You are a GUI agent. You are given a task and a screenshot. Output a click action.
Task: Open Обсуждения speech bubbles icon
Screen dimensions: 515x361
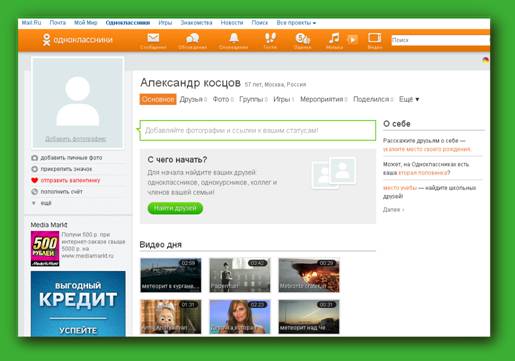point(192,38)
